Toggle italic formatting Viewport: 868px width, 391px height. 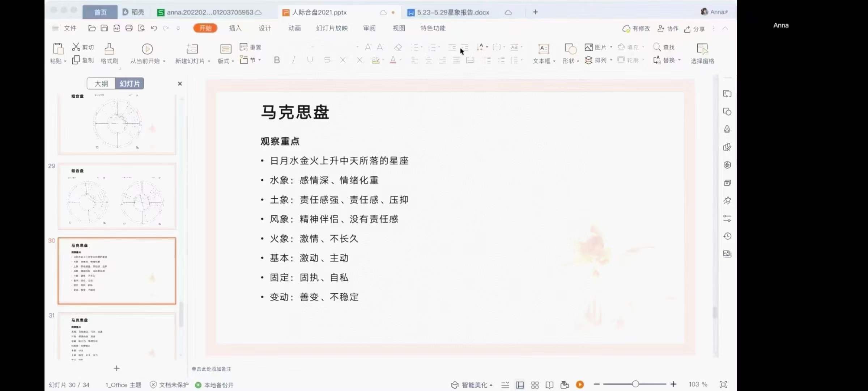(x=293, y=60)
